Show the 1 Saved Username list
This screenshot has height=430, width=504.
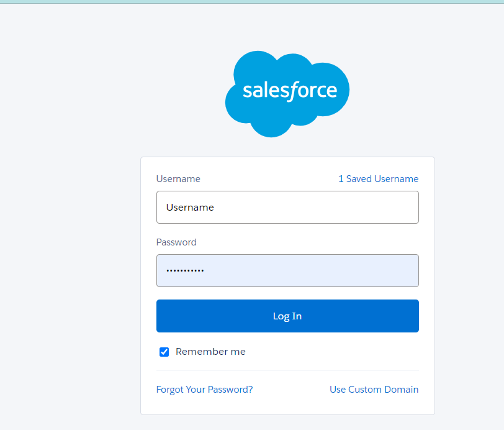click(379, 178)
